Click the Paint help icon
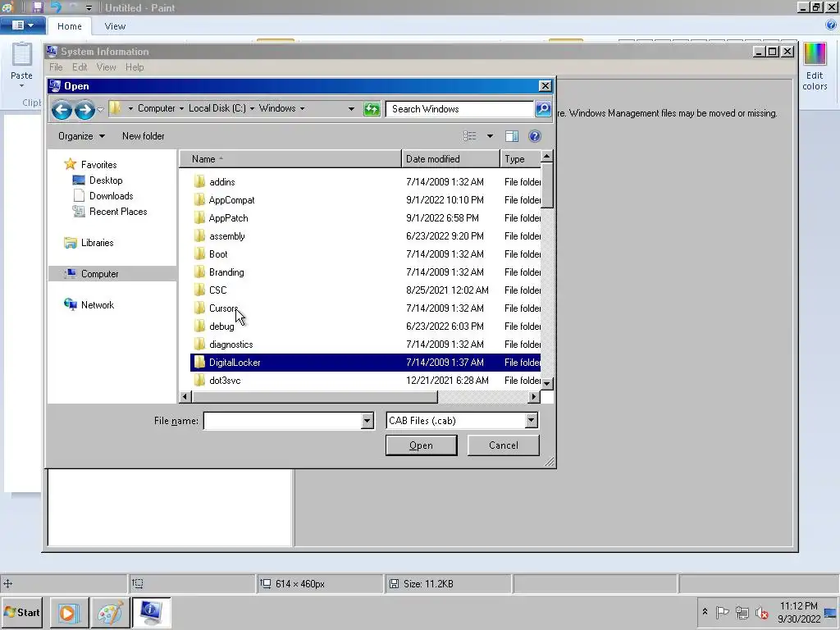Screen dimensions: 840x630 [831, 25]
